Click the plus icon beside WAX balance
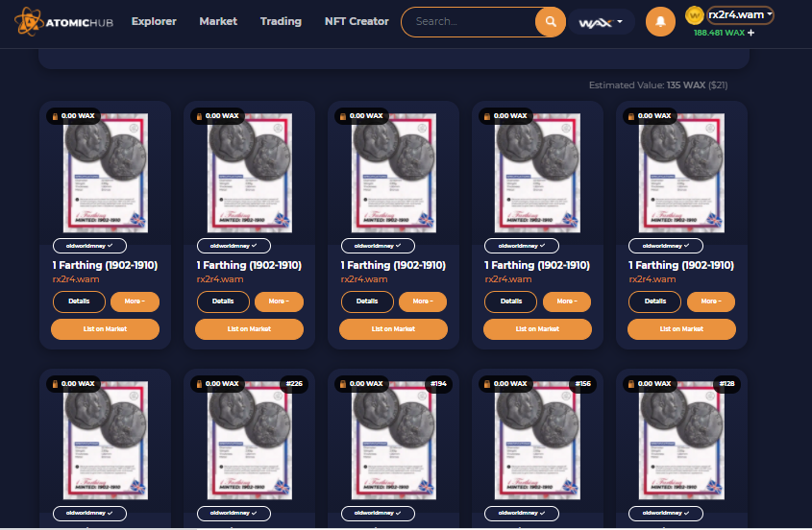 point(750,33)
